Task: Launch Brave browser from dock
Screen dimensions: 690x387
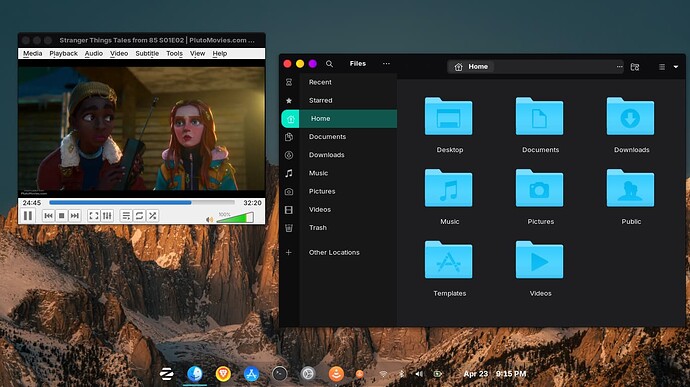Action: pyautogui.click(x=223, y=374)
